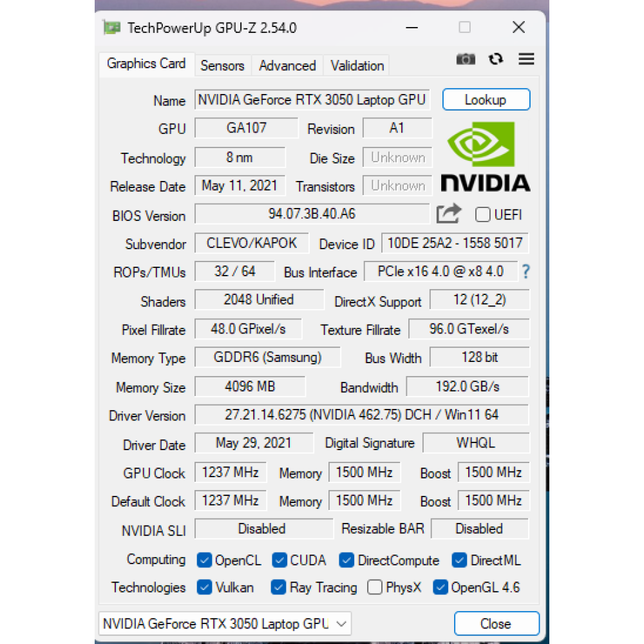Click the GPU Clock row Boost value
This screenshot has width=644, height=644.
tap(494, 472)
